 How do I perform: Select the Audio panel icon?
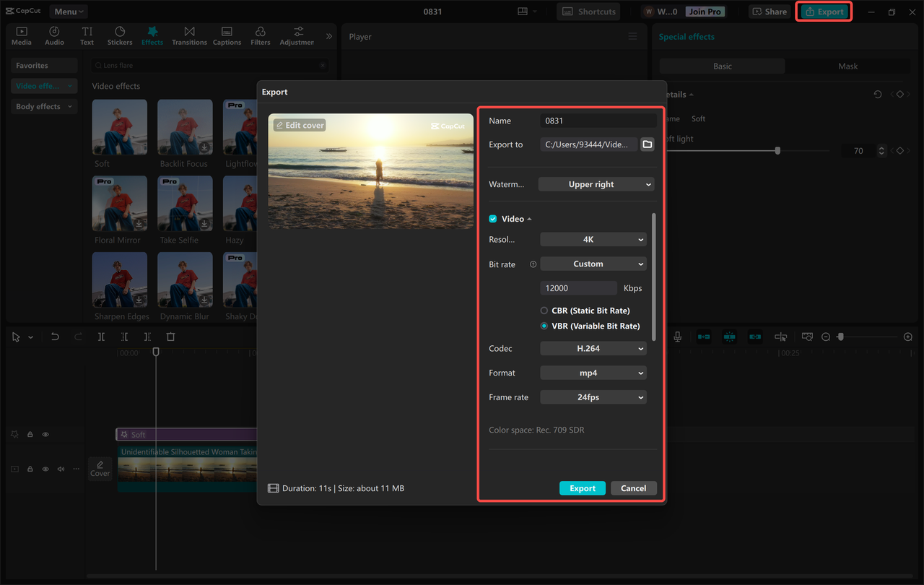point(54,35)
